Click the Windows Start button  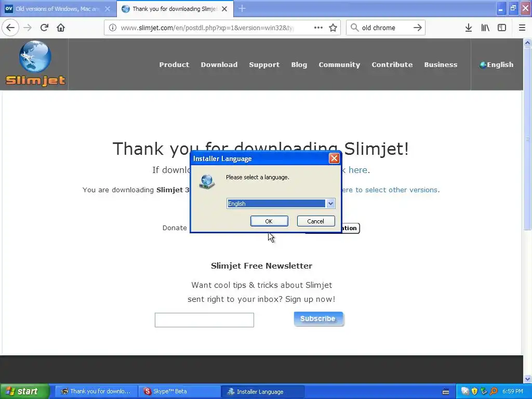click(24, 391)
